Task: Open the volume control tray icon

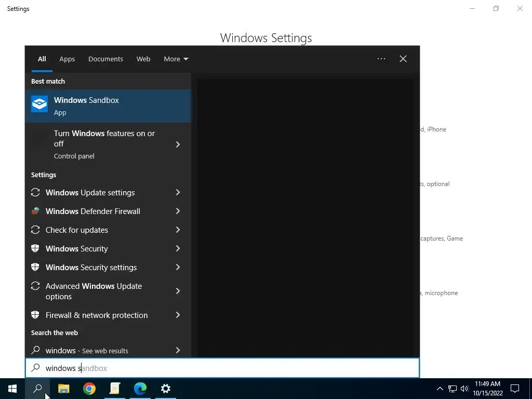Action: (464, 389)
